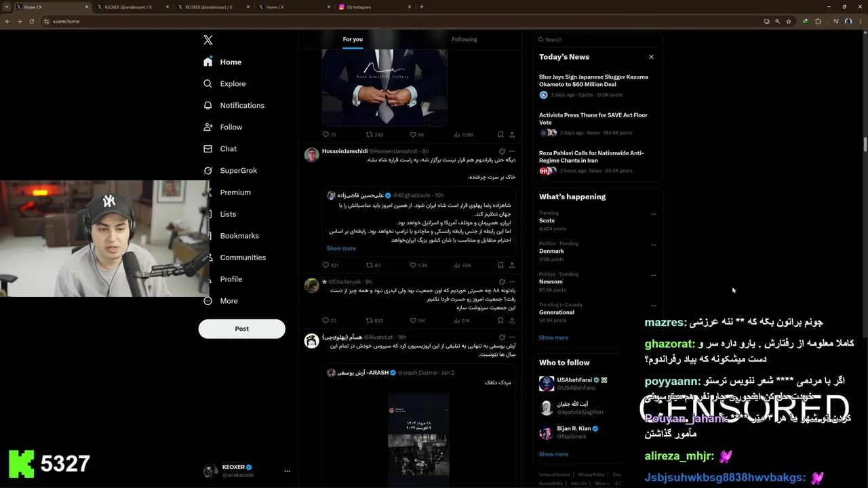This screenshot has width=868, height=488.
Task: Open the Follow page in the sidebar
Action: coord(222,127)
